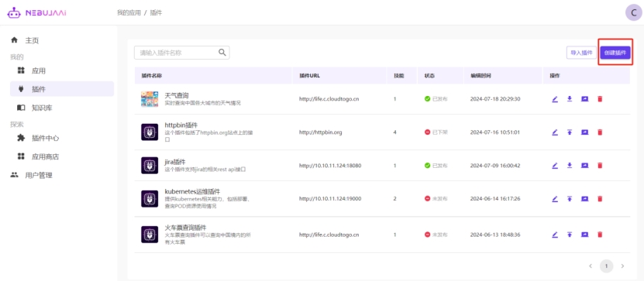Edit the 火车票查询插件 with pencil icon
Viewport: 644px width, 281px height.
[555, 235]
